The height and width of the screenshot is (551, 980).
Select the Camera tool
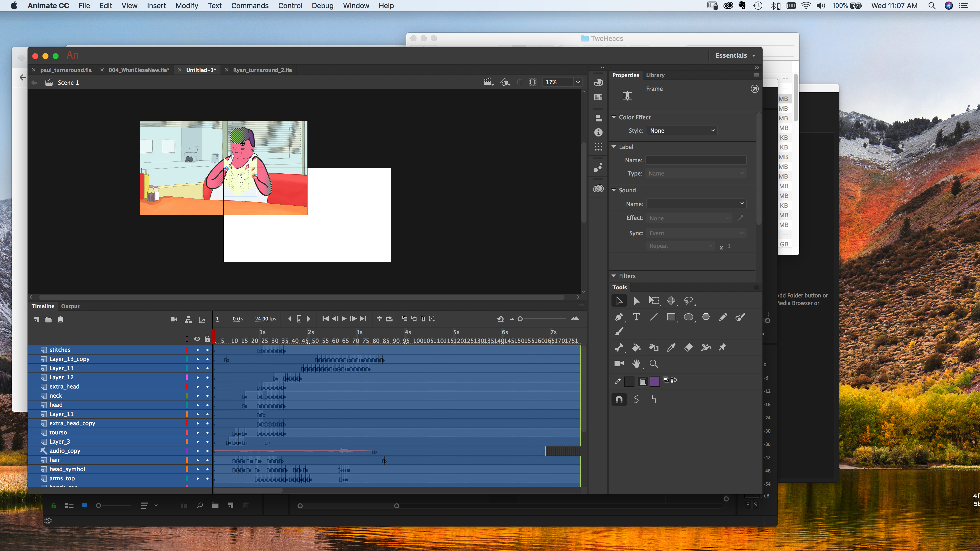coord(619,363)
